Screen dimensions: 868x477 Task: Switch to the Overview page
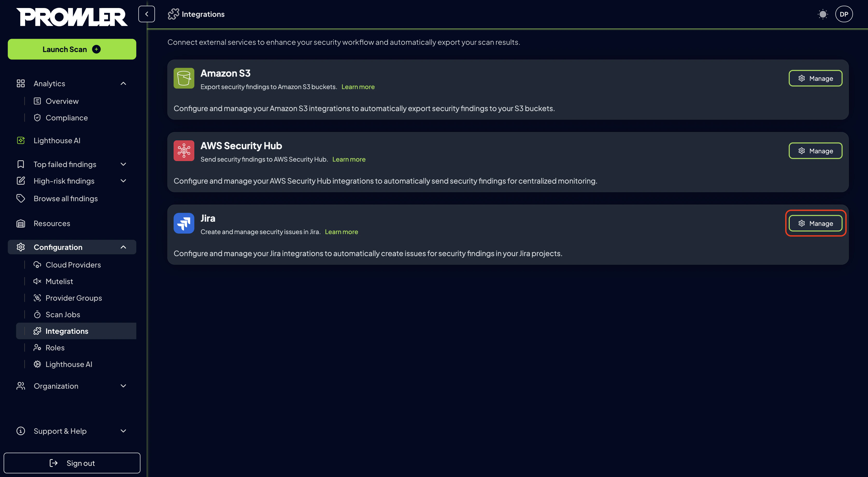point(62,101)
